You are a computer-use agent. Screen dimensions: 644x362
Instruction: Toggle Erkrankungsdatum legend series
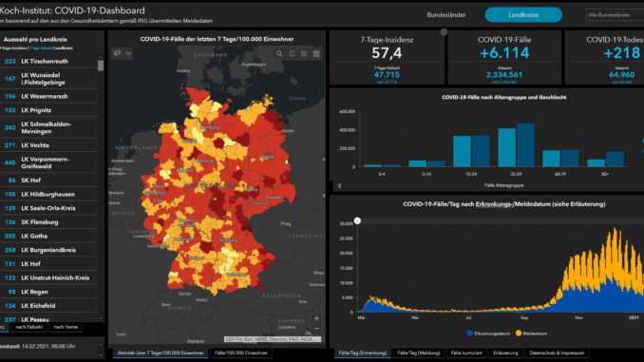[x=488, y=333]
